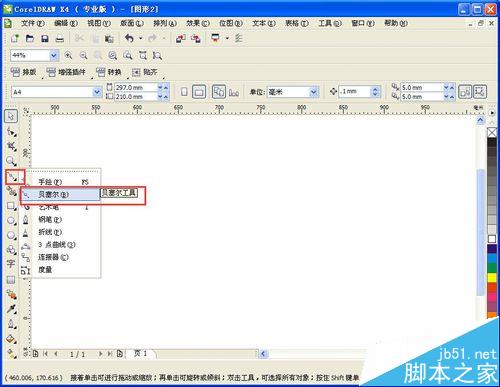Select the Shape tool
The image size is (500, 387).
[11, 132]
